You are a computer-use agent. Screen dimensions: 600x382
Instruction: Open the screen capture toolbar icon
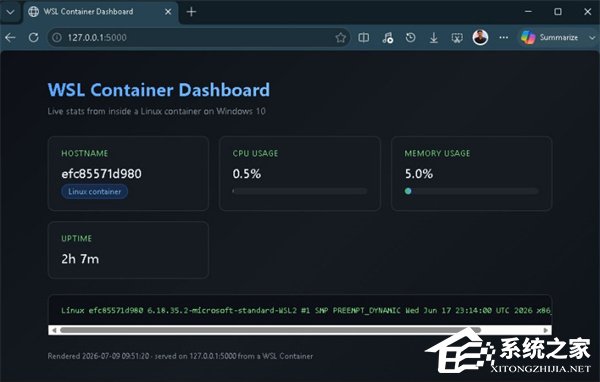point(457,38)
